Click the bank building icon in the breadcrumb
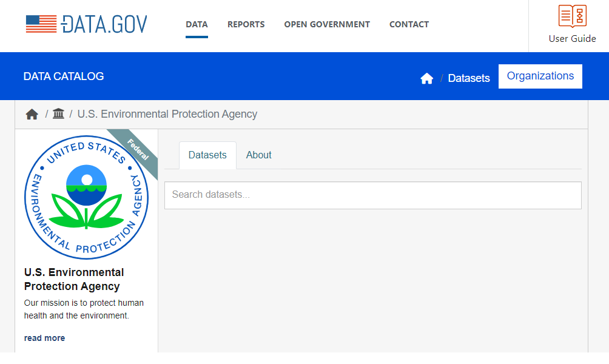Image resolution: width=609 pixels, height=364 pixels. tap(58, 113)
